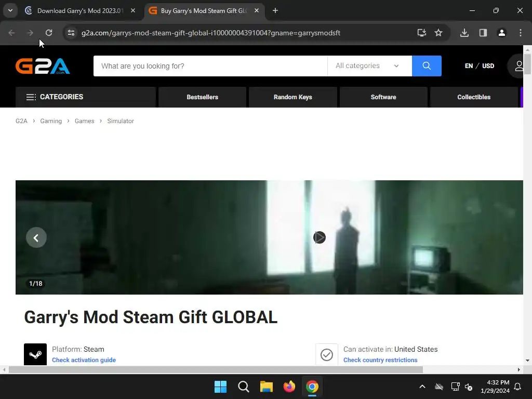The image size is (532, 399).
Task: Click the activation checkmark icon
Action: click(x=327, y=354)
